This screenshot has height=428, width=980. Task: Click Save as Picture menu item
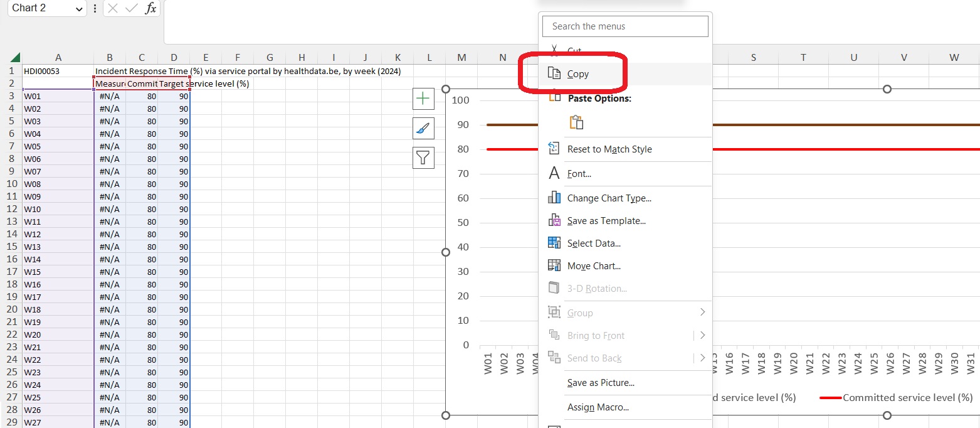pos(600,383)
